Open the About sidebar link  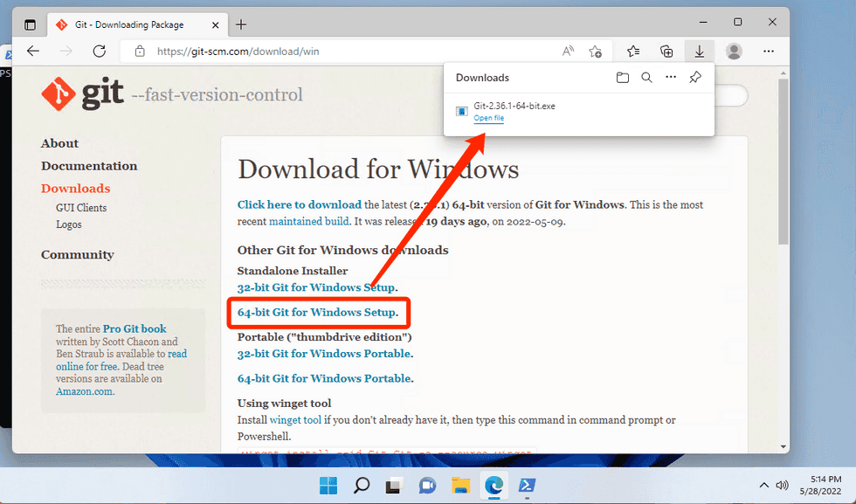pos(59,143)
